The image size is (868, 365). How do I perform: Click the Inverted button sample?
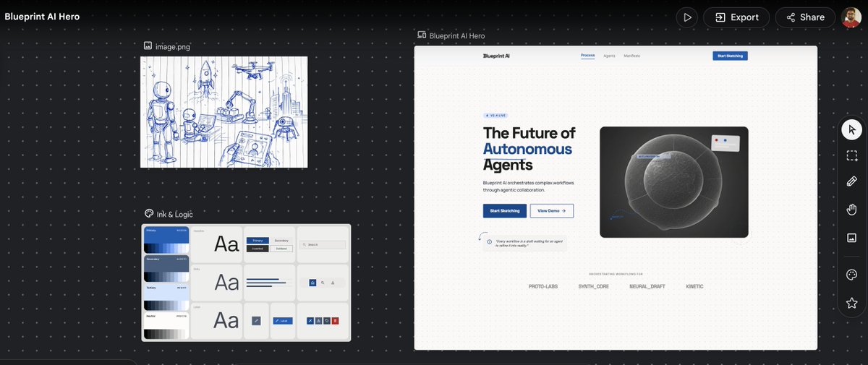258,249
